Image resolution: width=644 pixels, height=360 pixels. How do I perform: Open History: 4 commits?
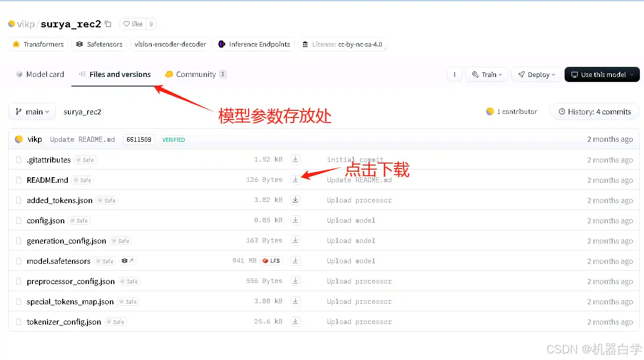(x=594, y=112)
